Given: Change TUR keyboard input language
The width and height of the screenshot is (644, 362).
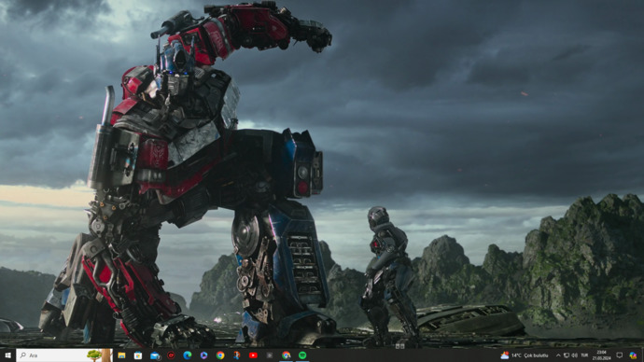Looking at the screenshot, I should (x=584, y=355).
